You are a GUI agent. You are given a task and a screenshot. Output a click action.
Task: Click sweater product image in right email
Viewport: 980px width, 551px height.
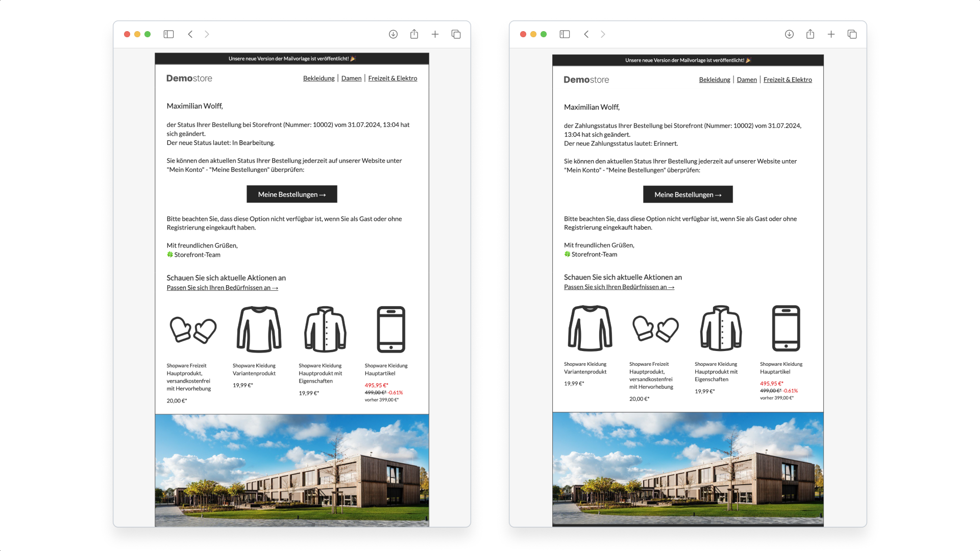[590, 328]
